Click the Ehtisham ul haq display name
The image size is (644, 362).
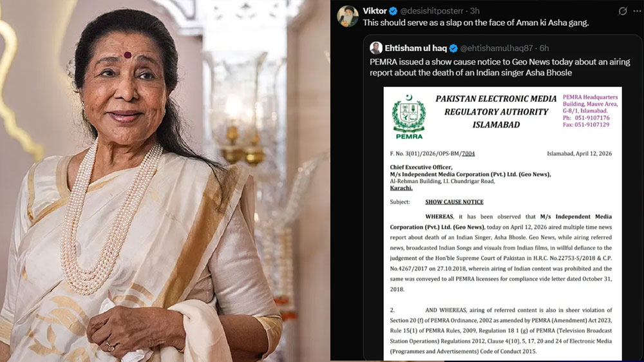point(415,48)
